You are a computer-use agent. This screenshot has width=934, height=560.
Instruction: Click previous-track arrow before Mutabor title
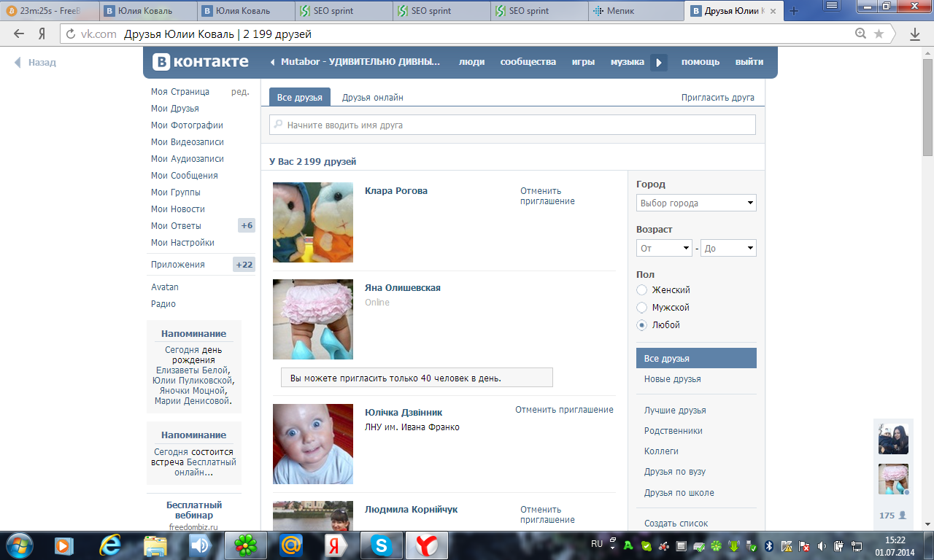click(x=273, y=62)
